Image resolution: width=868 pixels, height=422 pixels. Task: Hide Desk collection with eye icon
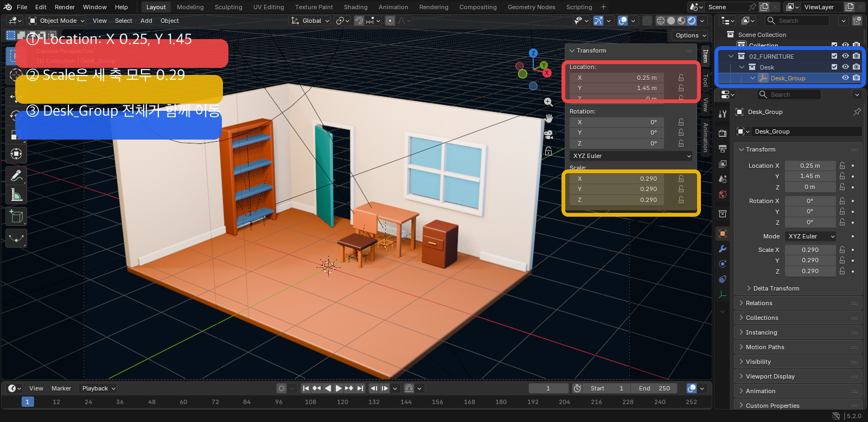click(845, 67)
